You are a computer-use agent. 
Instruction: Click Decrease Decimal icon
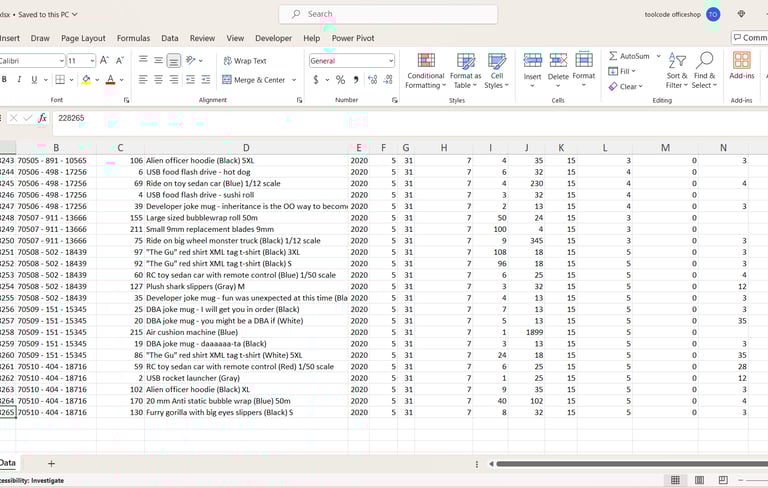388,79
